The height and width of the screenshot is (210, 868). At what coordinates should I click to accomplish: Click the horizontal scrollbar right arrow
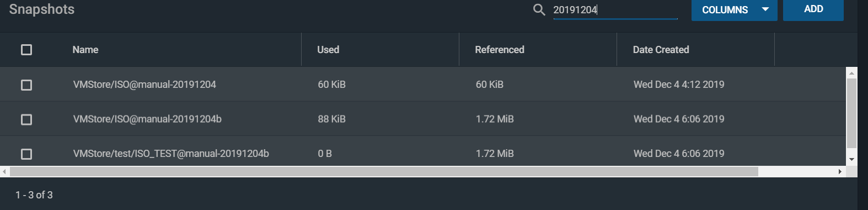[x=840, y=171]
